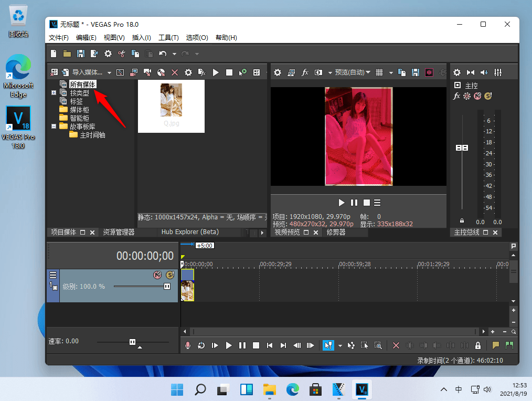Click the 速率 rate slider handle

pos(132,342)
